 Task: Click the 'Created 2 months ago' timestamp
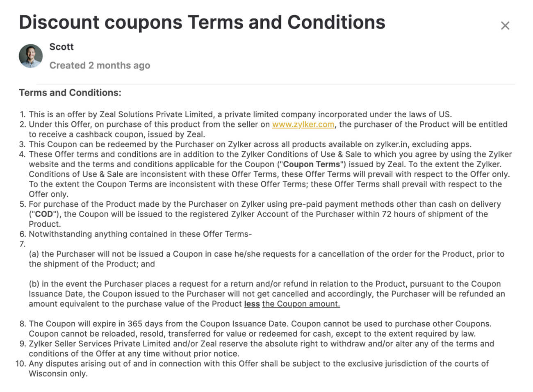point(100,66)
